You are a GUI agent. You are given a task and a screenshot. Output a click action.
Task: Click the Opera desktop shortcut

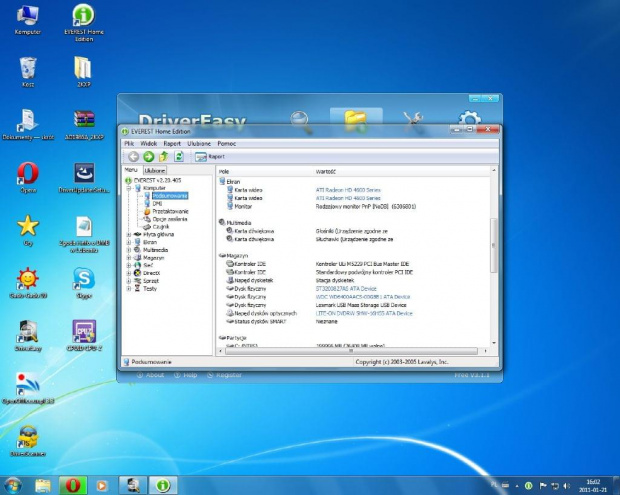(x=28, y=177)
